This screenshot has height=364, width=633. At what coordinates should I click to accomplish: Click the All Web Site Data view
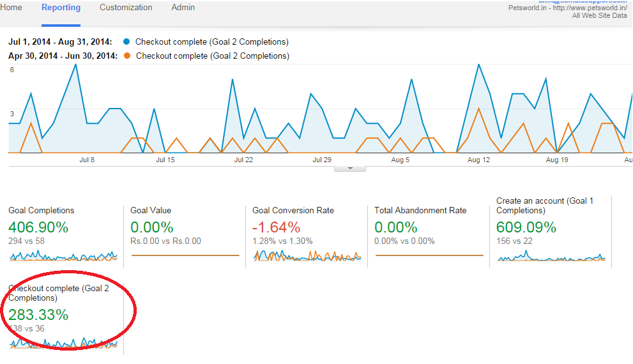click(x=600, y=16)
